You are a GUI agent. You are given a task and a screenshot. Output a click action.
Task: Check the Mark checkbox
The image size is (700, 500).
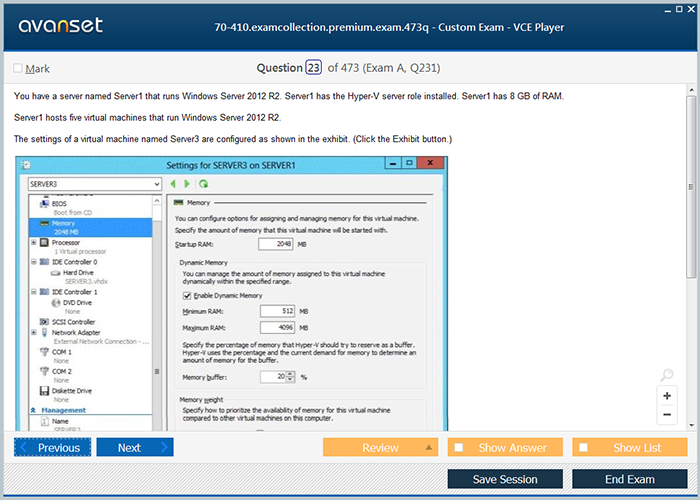coord(18,68)
